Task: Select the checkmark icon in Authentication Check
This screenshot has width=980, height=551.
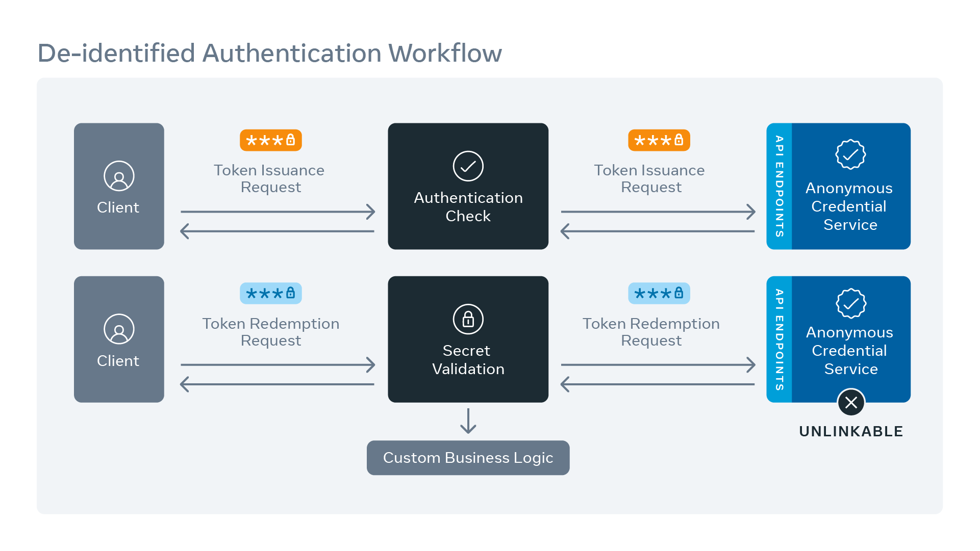Action: pyautogui.click(x=468, y=166)
